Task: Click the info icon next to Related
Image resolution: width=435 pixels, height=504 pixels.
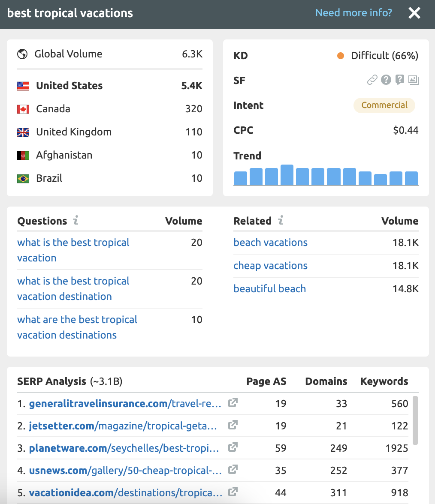Action: [x=281, y=221]
